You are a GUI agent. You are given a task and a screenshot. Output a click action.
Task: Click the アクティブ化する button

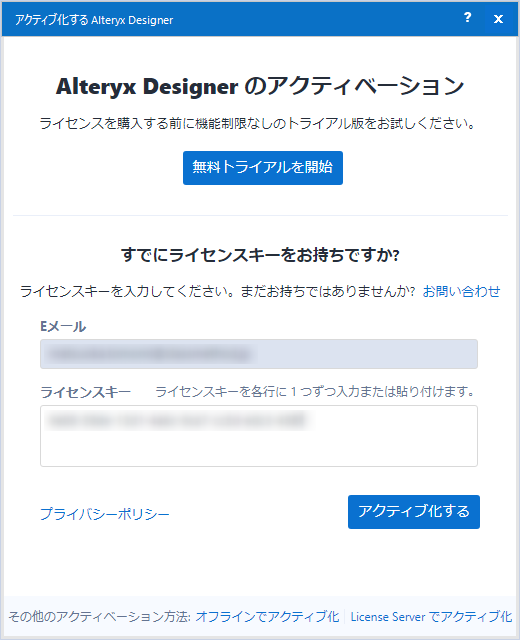tap(414, 512)
